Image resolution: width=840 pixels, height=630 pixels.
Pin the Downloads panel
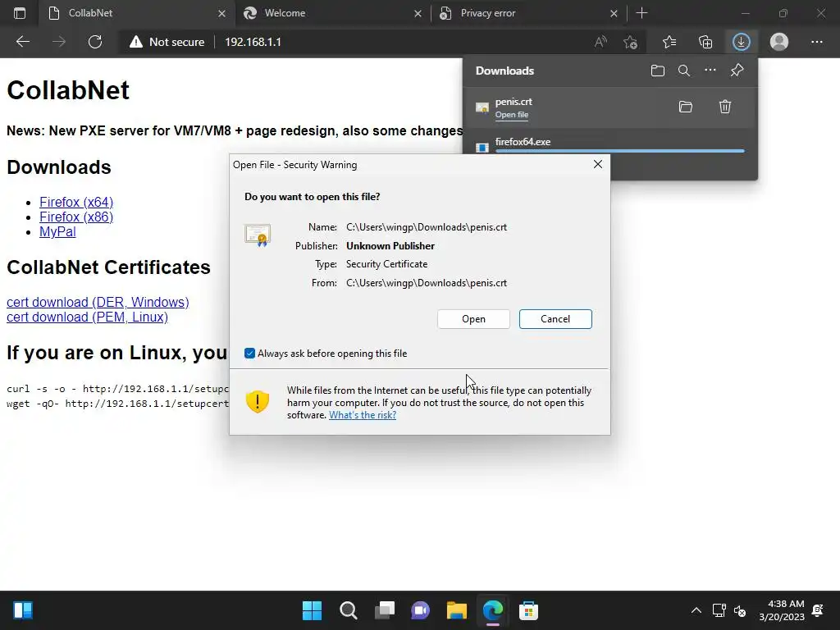(737, 71)
